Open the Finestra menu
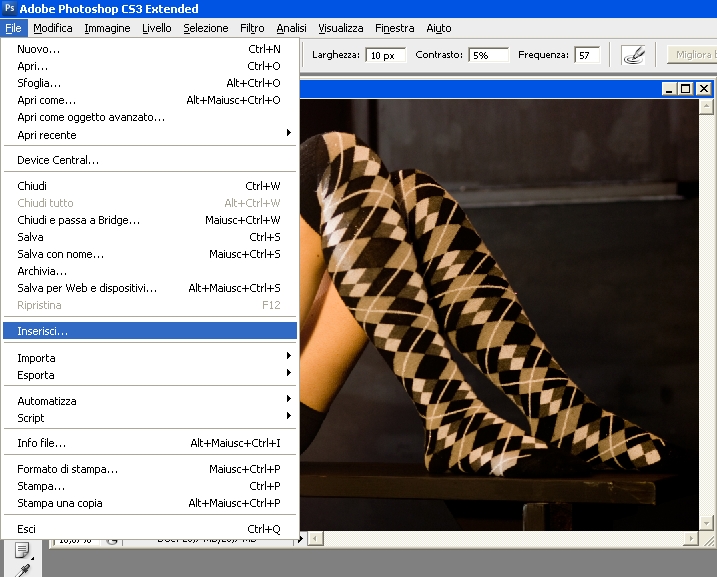The height and width of the screenshot is (577, 717). point(395,28)
